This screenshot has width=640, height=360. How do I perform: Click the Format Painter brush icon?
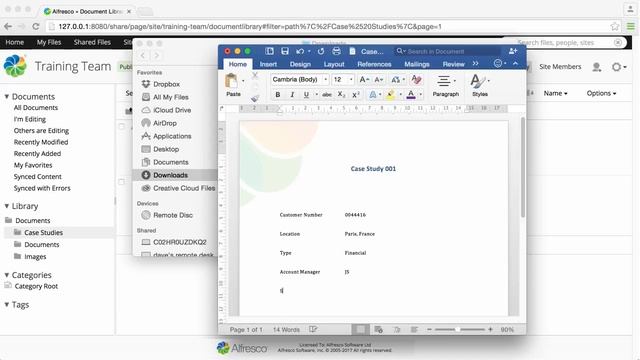255,98
